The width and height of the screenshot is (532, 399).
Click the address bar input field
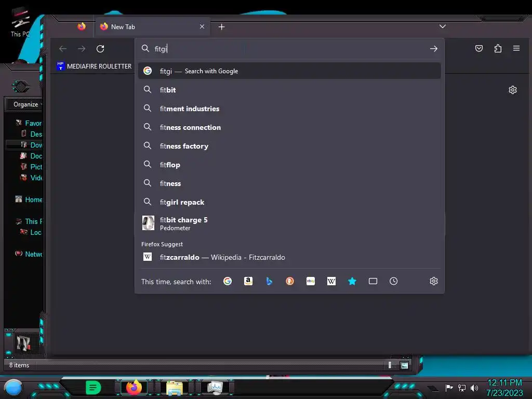288,49
